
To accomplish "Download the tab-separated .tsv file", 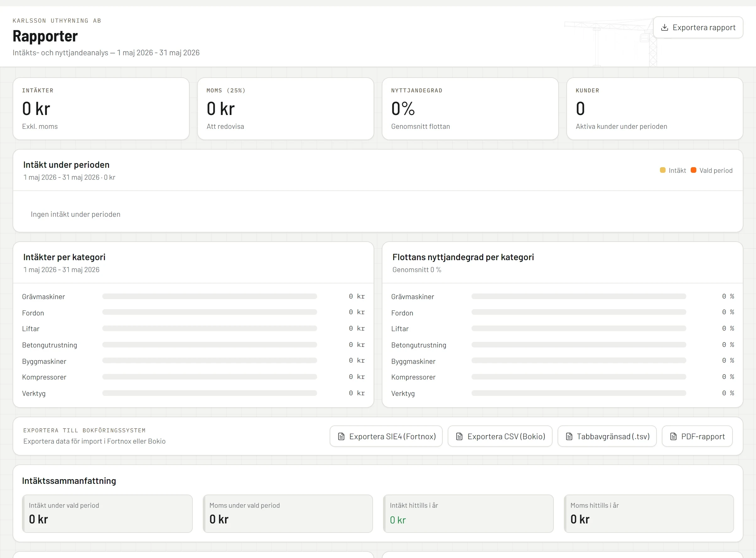I will 607,436.
